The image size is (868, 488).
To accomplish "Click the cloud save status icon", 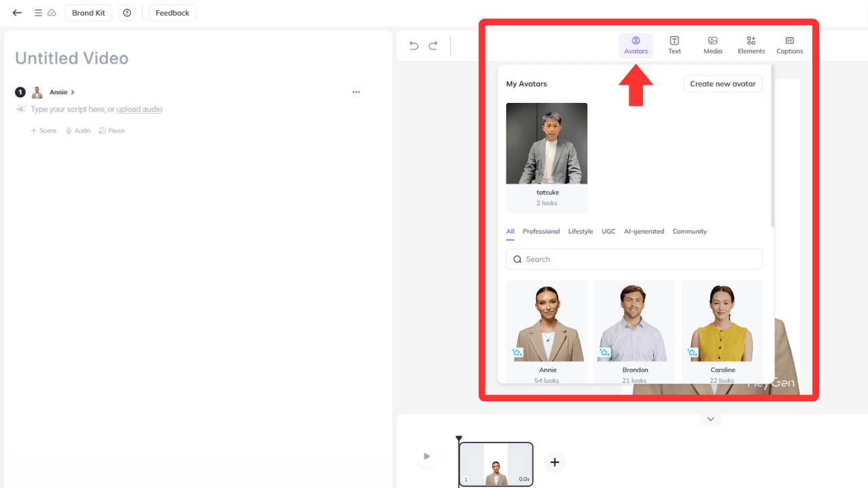I will [52, 13].
